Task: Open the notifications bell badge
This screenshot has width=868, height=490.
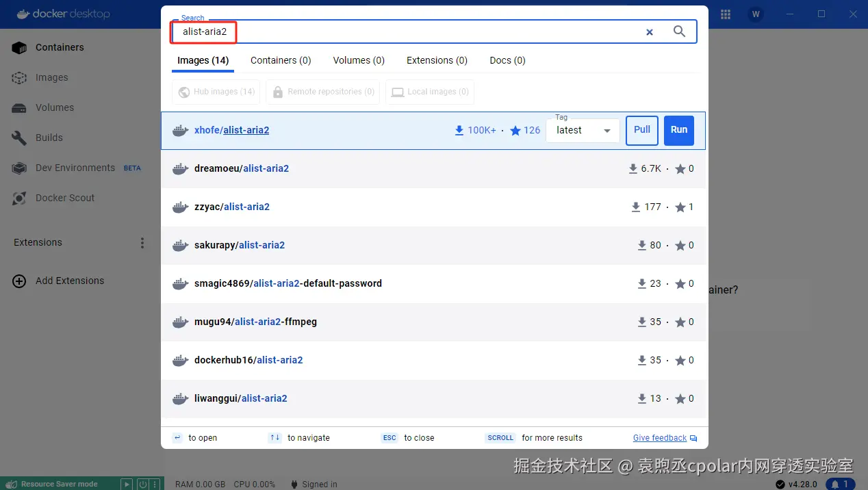Action: tap(841, 484)
